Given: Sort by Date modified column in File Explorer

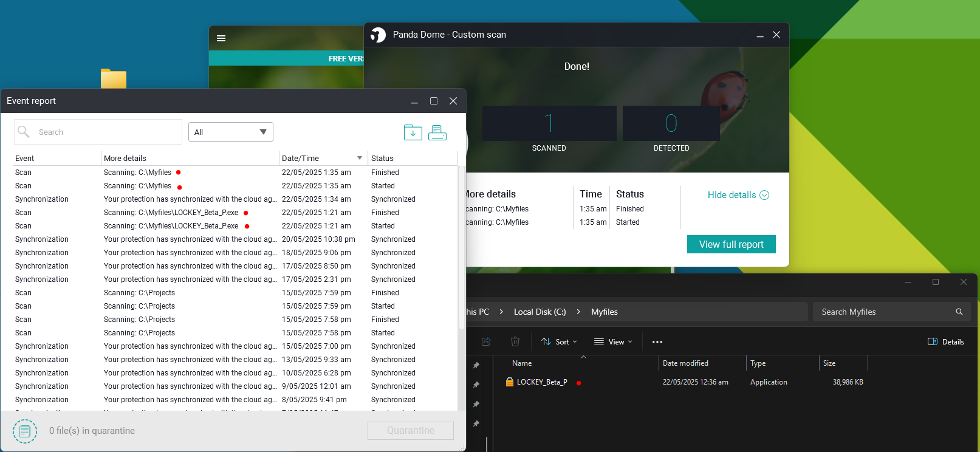Looking at the screenshot, I should click(703, 363).
